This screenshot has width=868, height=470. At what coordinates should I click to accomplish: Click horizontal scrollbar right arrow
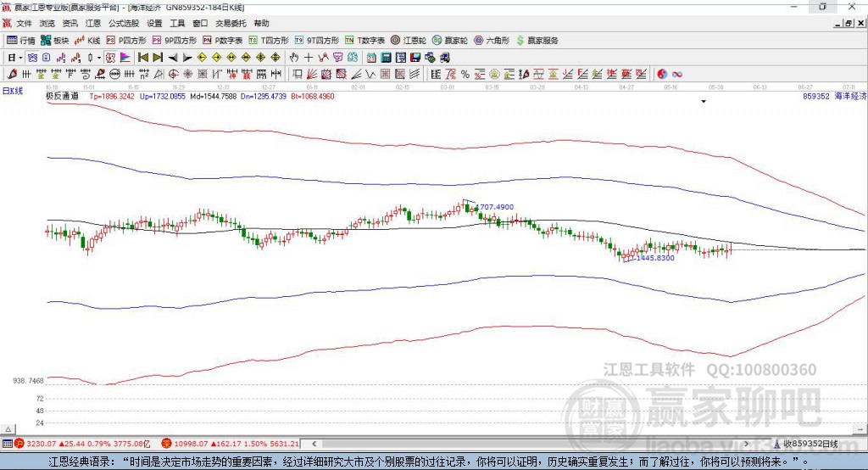coord(747,444)
